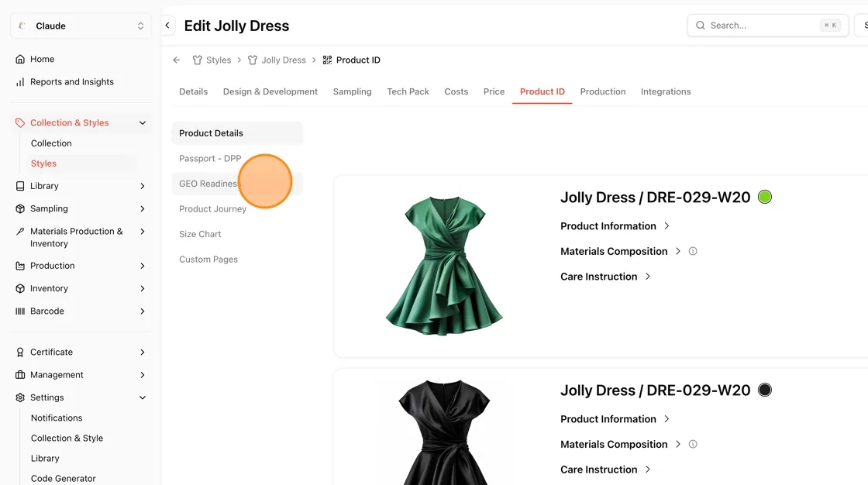Collapse the Settings section
Viewport: 868px width, 485px height.
tap(143, 397)
